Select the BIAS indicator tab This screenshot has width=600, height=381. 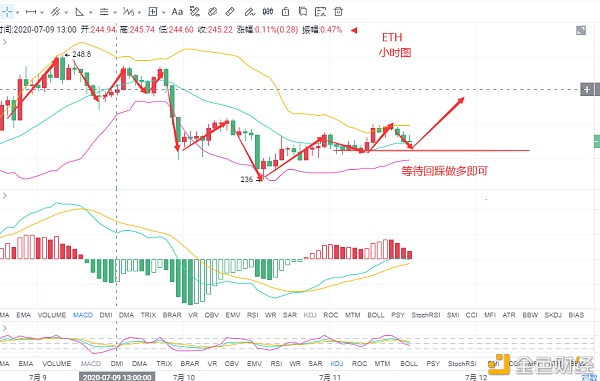tap(576, 315)
